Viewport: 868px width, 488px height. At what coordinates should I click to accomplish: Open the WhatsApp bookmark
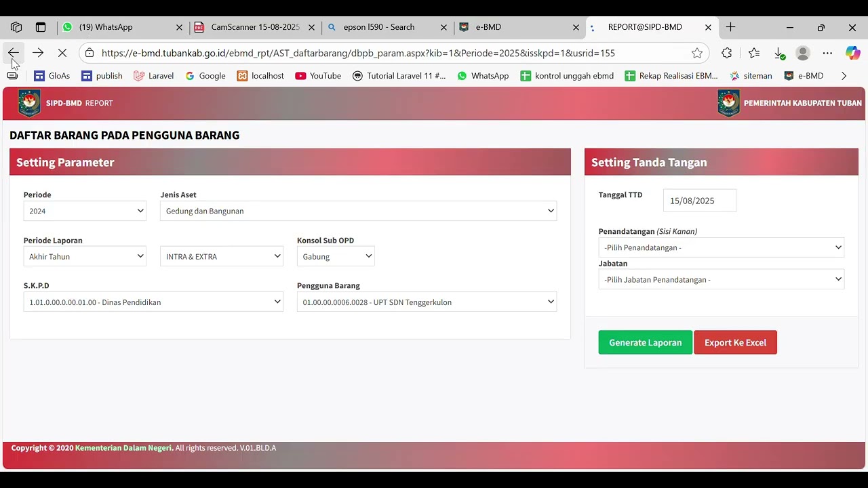(x=483, y=76)
